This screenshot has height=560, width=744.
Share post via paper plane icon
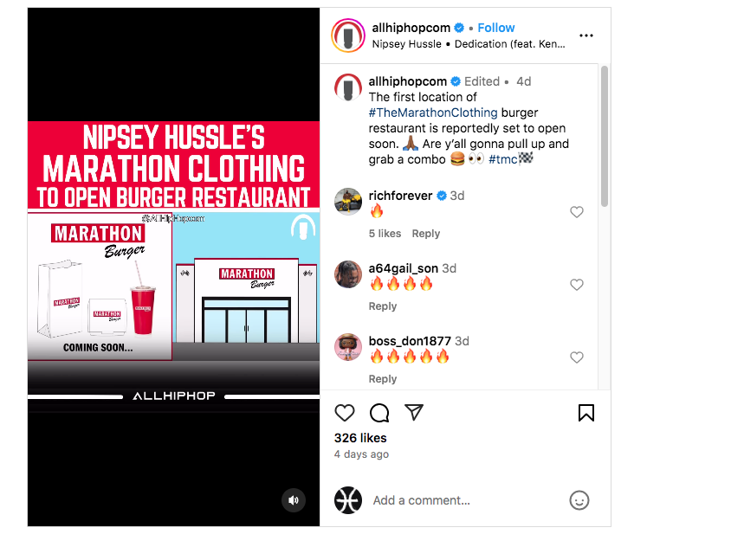click(x=414, y=413)
